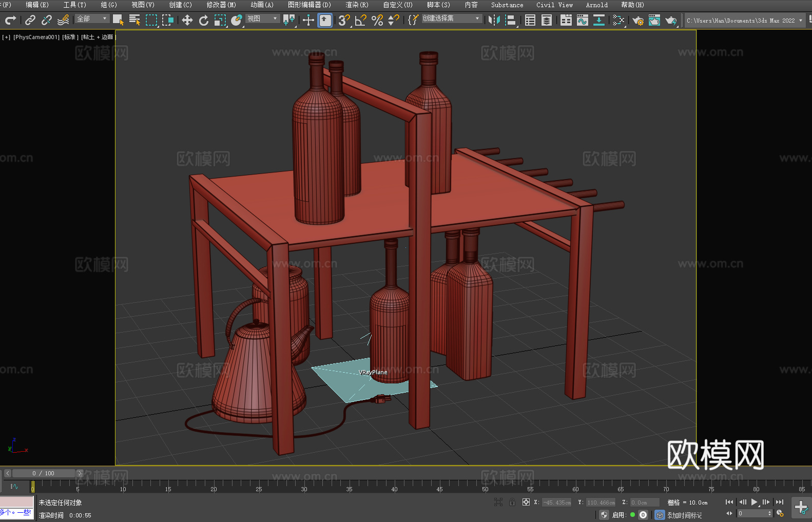Click the Mirror tool icon
The image size is (812, 522).
coord(494,20)
